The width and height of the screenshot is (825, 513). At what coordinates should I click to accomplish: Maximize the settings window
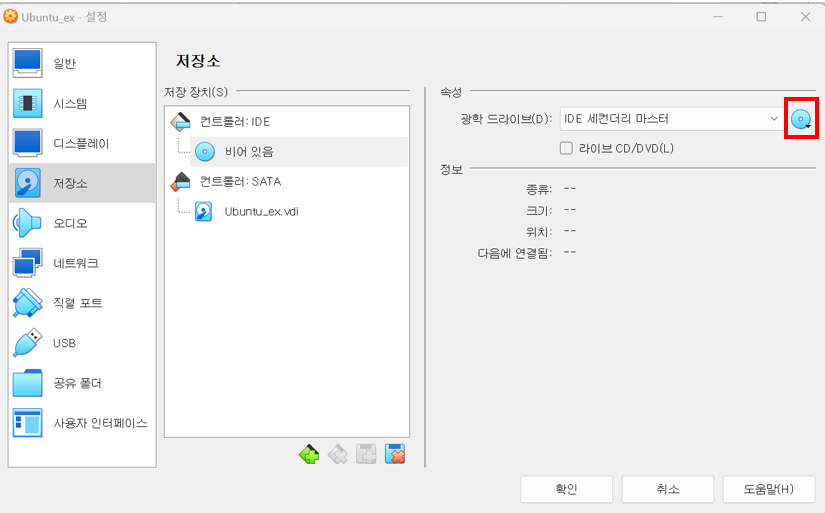click(761, 17)
